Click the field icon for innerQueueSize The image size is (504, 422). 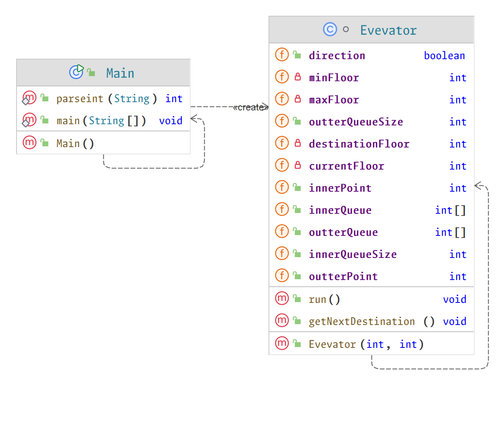[x=282, y=253]
